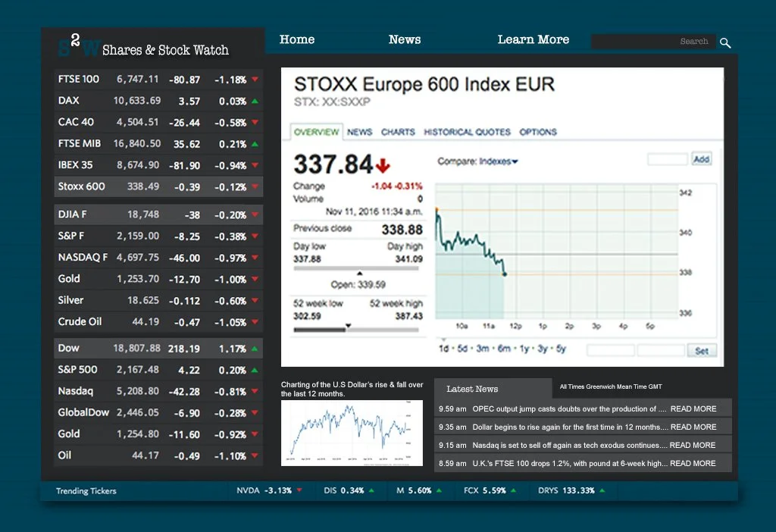This screenshot has width=776, height=532.
Task: Click the red down arrow on FTSE 100 row
Action: pos(255,79)
